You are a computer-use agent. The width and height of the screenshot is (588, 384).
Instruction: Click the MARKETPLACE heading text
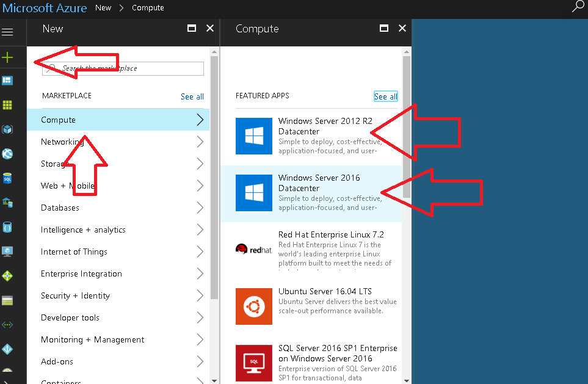(x=67, y=96)
